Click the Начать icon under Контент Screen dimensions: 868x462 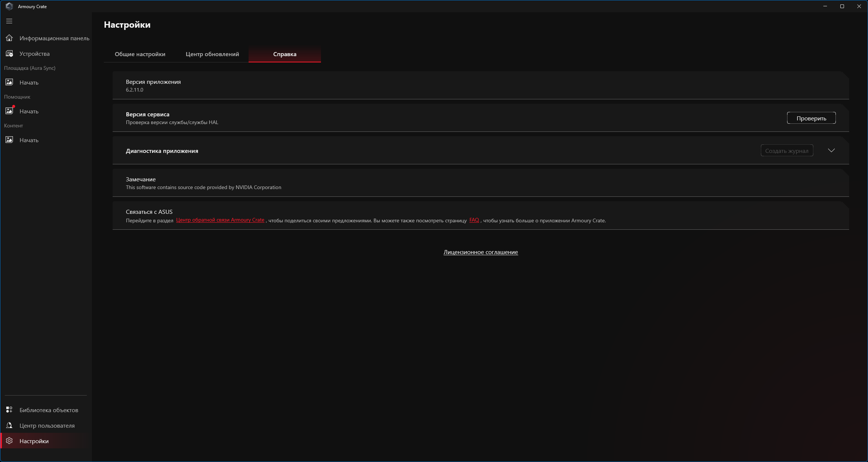click(9, 140)
